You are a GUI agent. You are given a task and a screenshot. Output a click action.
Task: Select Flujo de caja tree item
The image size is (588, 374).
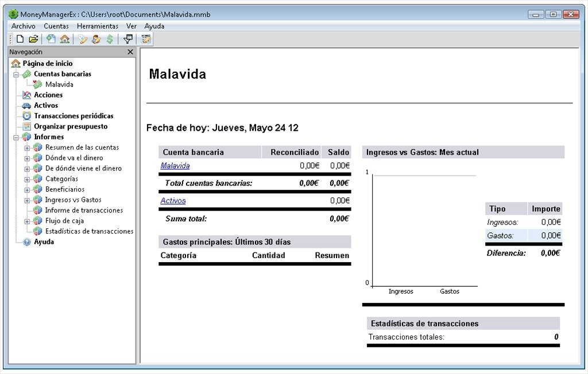tap(64, 221)
